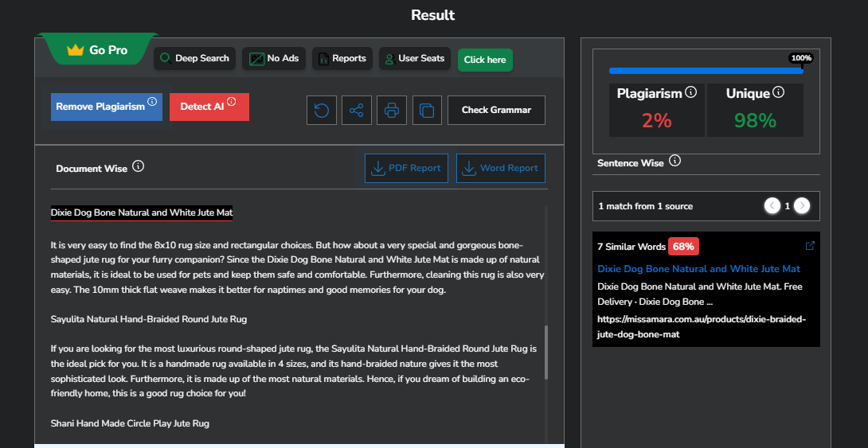Click the 98% unique value

755,120
